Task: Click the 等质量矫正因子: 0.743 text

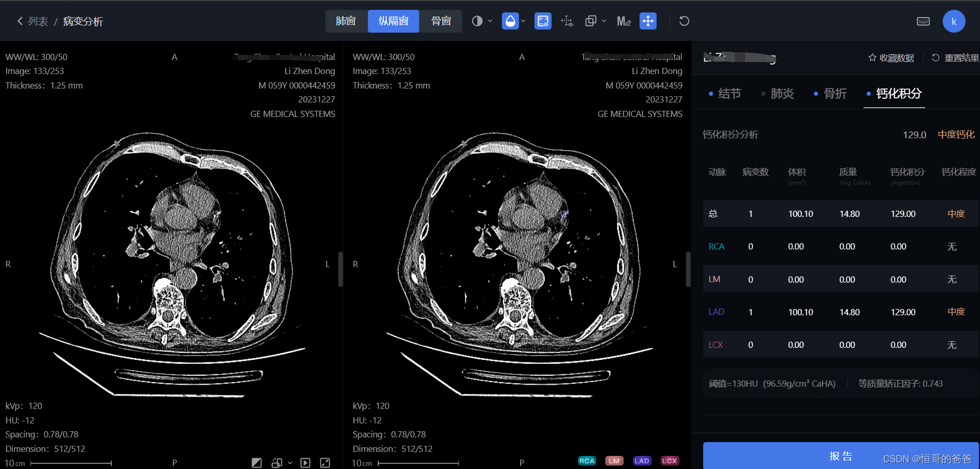Action: (x=900, y=384)
